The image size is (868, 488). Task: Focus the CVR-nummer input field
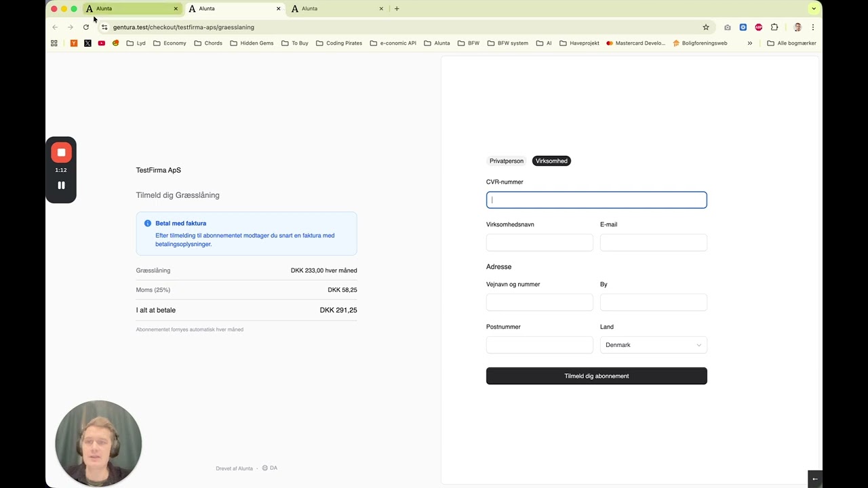[596, 200]
